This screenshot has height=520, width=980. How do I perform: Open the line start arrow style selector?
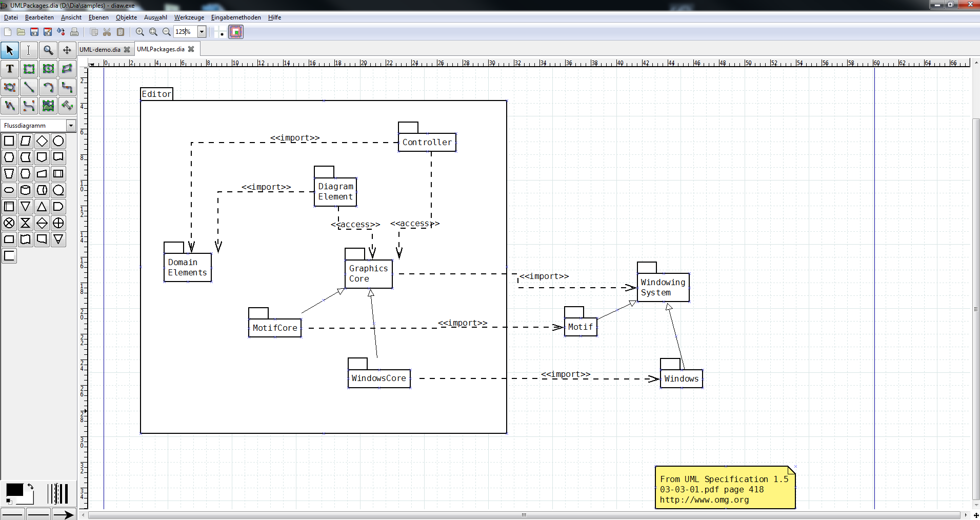[13, 514]
